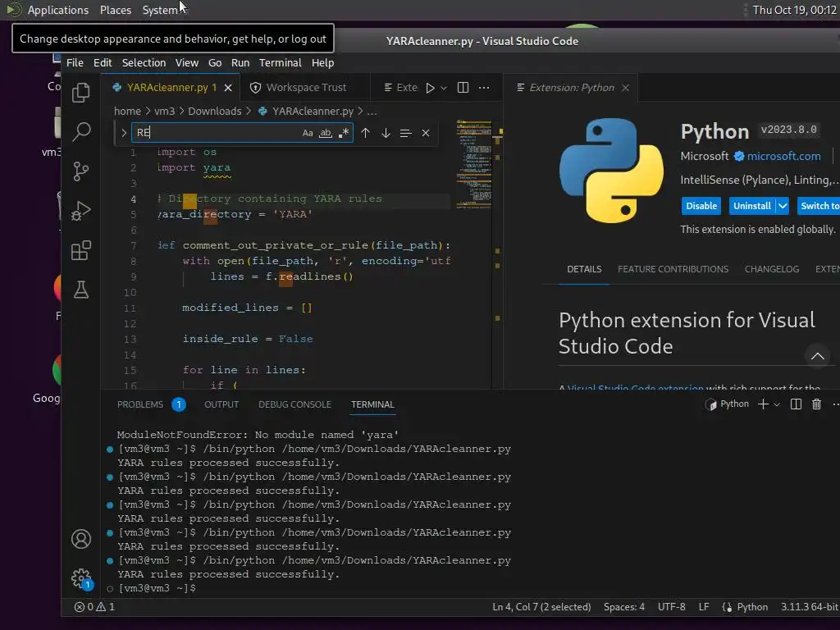This screenshot has width=840, height=630.
Task: Expand Toggle Replace chevron in find widget
Action: (124, 133)
